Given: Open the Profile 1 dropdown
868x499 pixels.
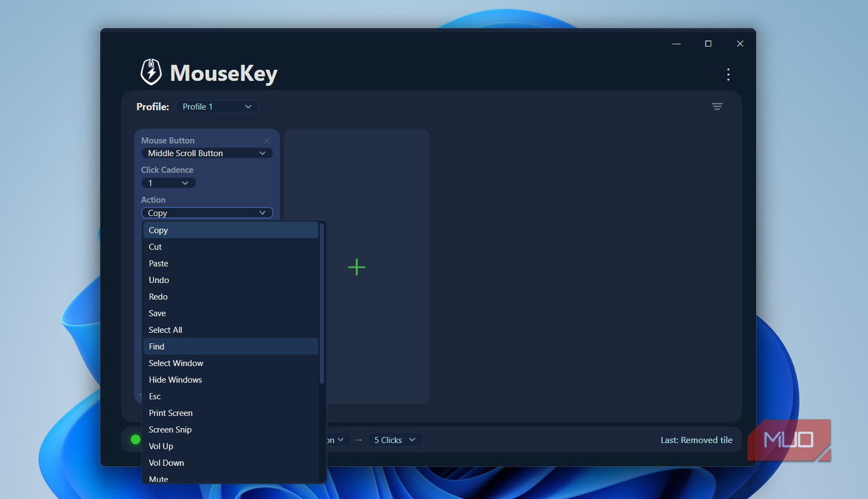Looking at the screenshot, I should click(x=217, y=106).
